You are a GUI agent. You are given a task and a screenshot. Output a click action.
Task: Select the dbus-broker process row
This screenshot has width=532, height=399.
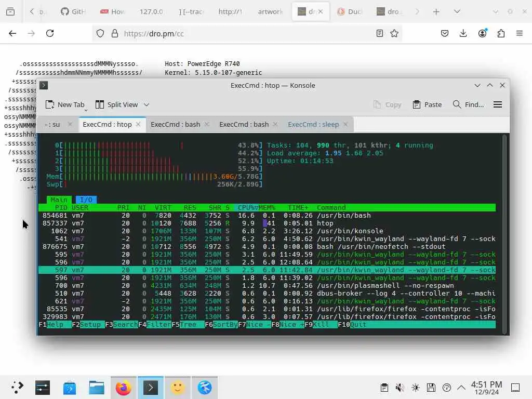tap(267, 294)
